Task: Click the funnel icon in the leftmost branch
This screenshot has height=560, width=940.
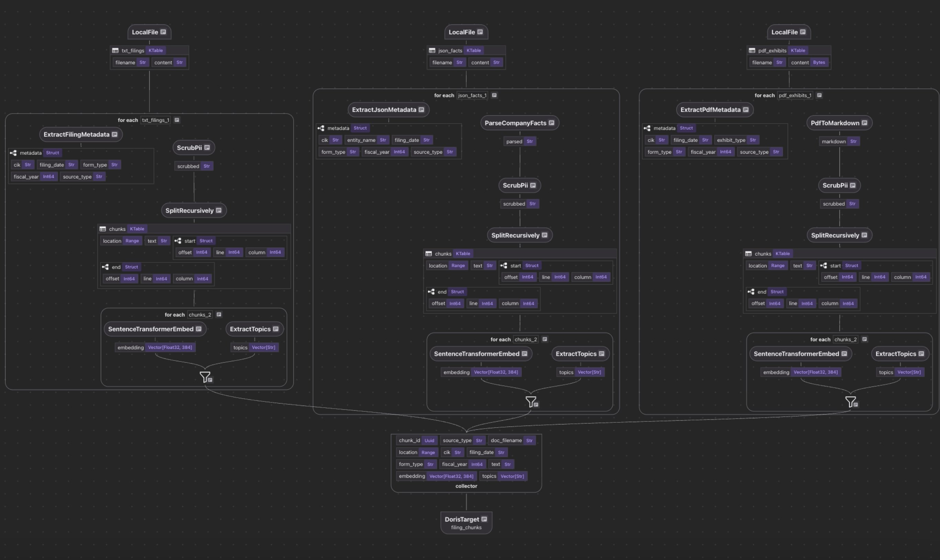Action: point(205,377)
